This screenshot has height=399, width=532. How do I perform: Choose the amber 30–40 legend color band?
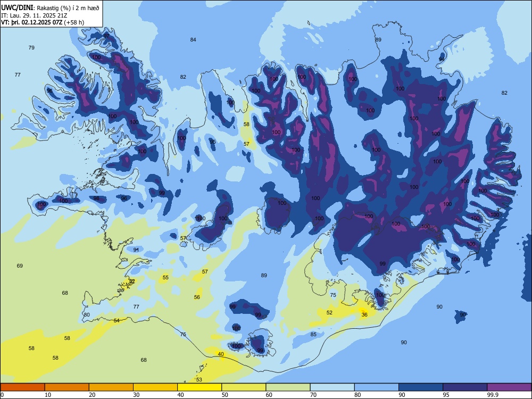tap(155, 387)
